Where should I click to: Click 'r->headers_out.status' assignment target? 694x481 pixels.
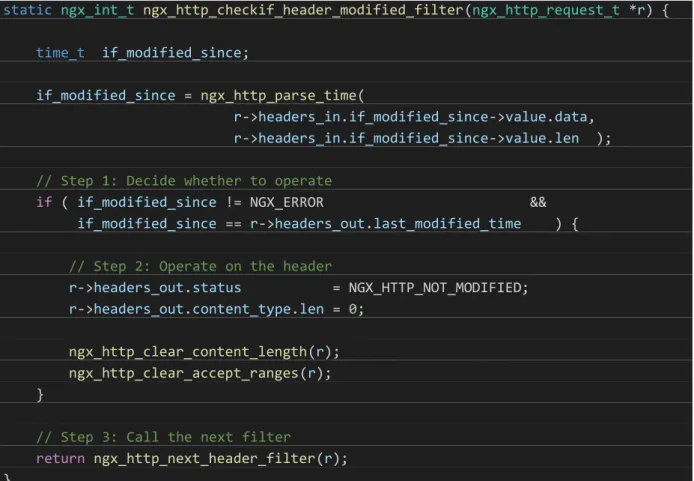pos(155,288)
